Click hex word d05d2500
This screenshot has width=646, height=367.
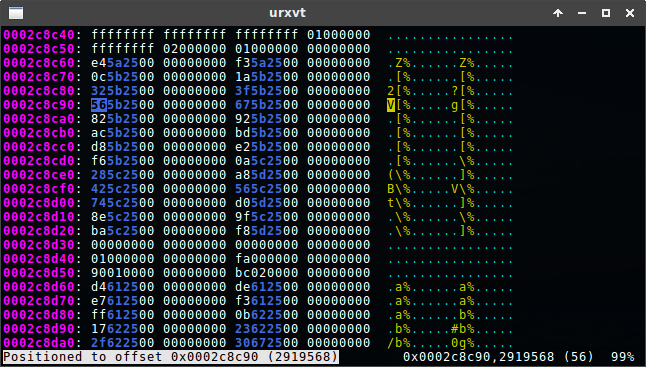(x=267, y=203)
